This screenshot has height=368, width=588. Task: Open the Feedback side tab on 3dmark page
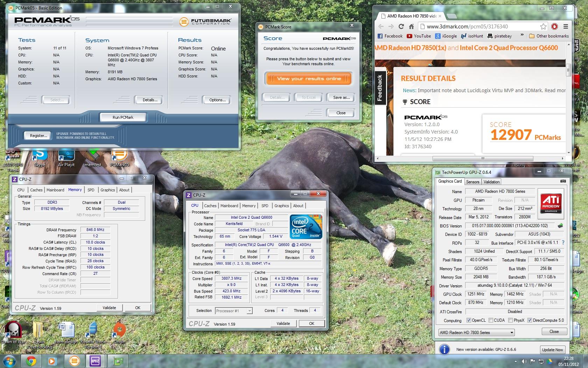pos(380,88)
